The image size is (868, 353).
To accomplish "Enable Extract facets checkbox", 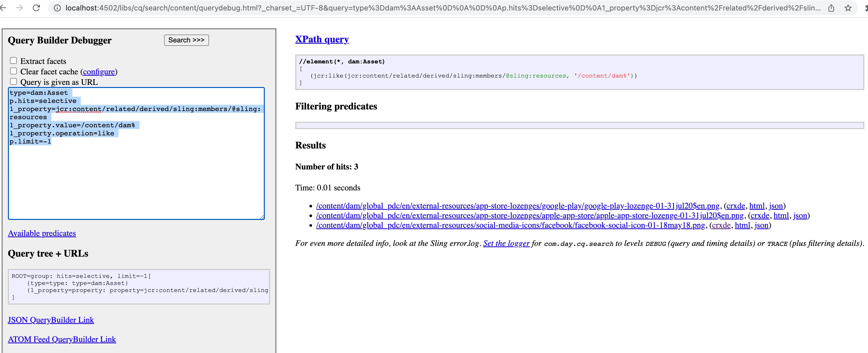I will pos(13,60).
